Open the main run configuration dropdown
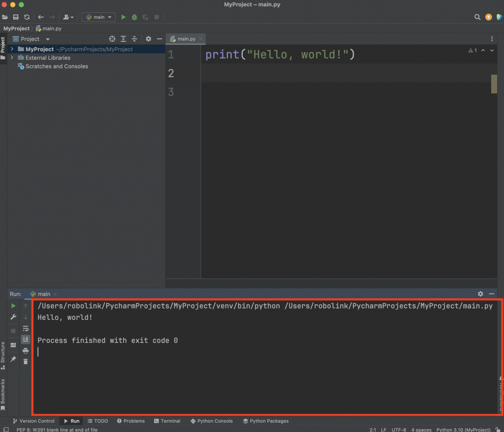 [x=98, y=17]
